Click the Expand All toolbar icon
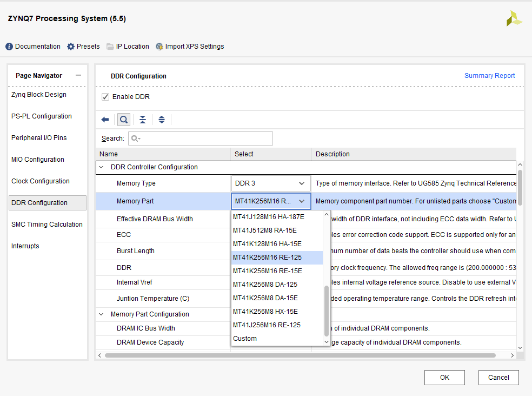Image resolution: width=532 pixels, height=396 pixels. (162, 120)
